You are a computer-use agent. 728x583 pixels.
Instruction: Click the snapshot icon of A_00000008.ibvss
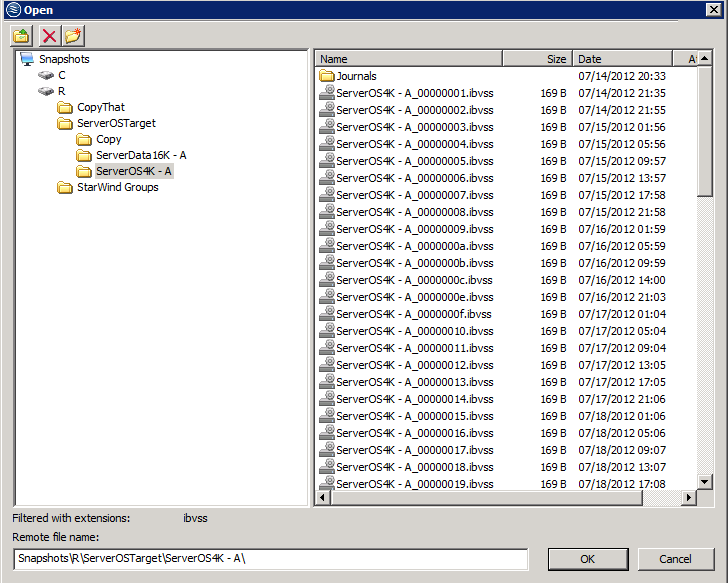[x=327, y=211]
